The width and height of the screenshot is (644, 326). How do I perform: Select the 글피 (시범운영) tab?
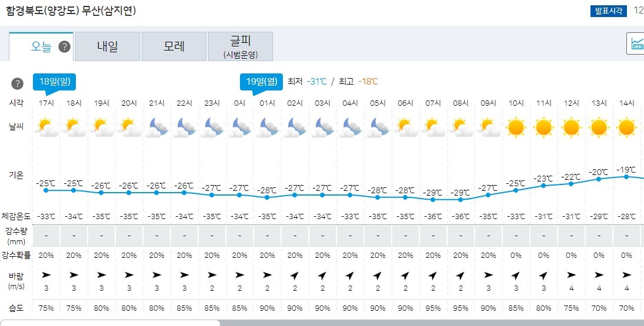(240, 46)
